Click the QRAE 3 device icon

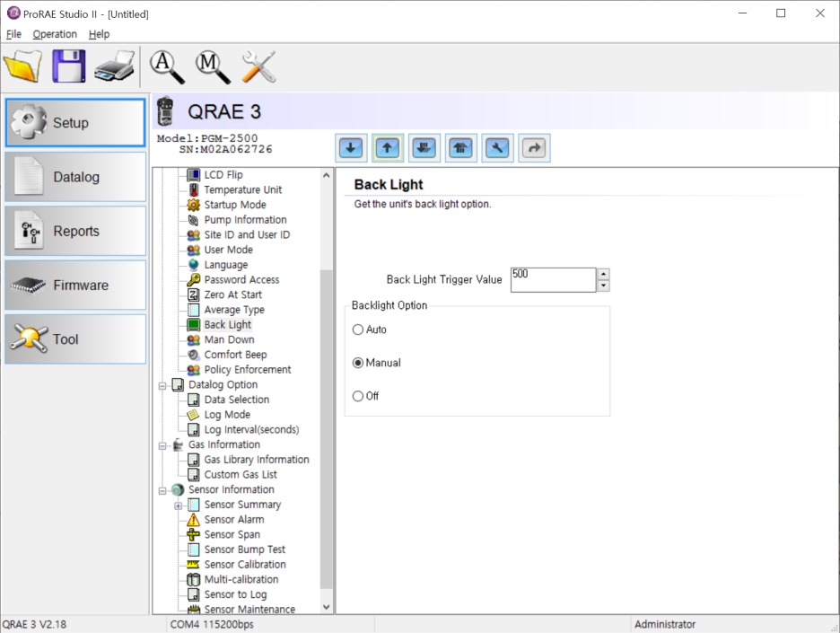[x=165, y=111]
